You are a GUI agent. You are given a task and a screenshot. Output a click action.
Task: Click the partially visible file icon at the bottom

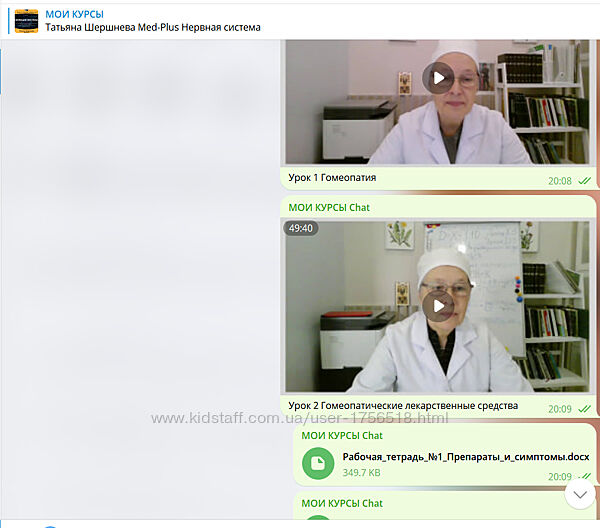pyautogui.click(x=318, y=521)
